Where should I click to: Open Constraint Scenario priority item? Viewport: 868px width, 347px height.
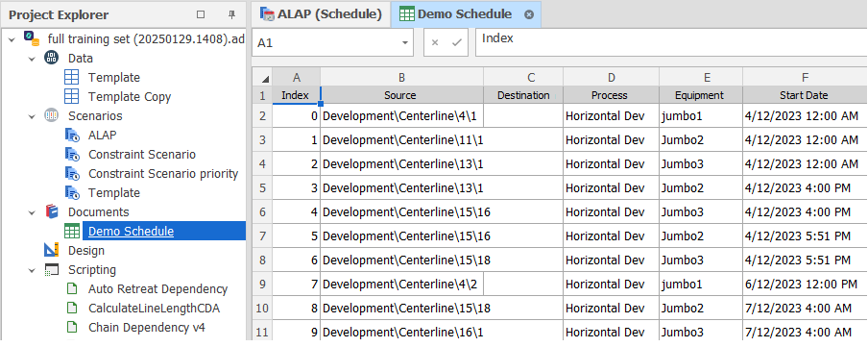163,173
